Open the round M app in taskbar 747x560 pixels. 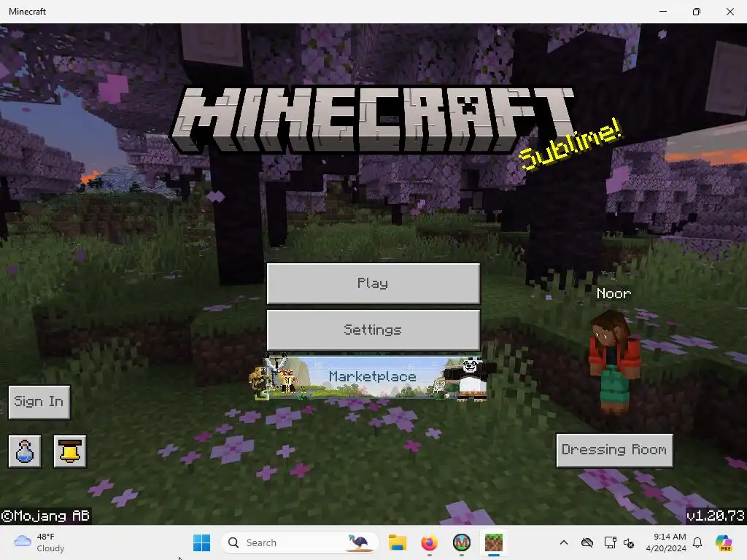[461, 542]
